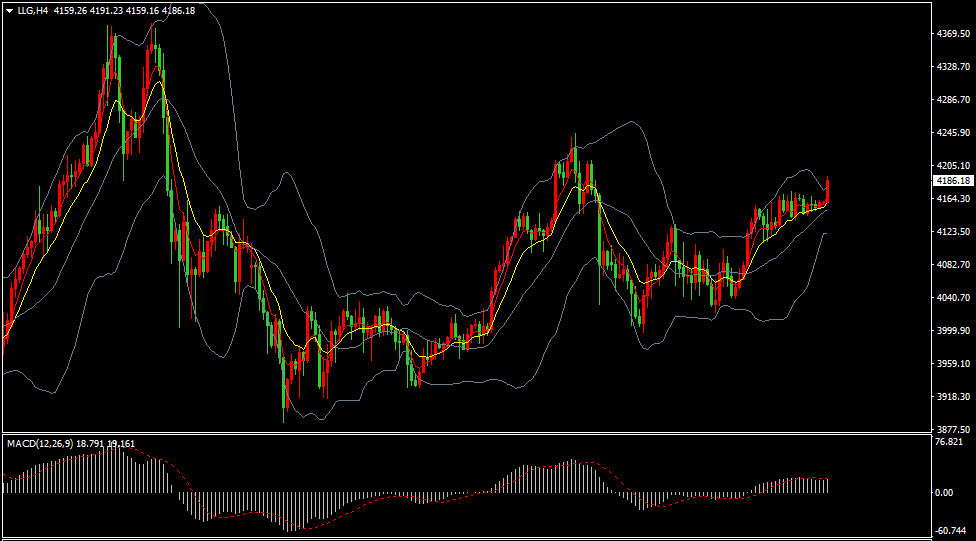Click the MACD(12,26,9) indicator label
The image size is (976, 541).
(x=38, y=442)
